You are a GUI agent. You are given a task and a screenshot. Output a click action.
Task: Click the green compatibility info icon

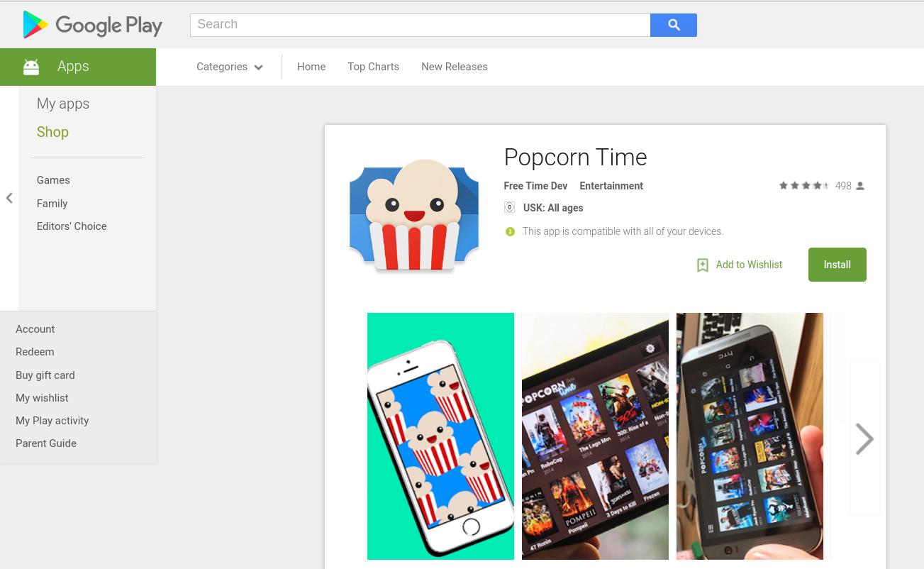coord(510,232)
